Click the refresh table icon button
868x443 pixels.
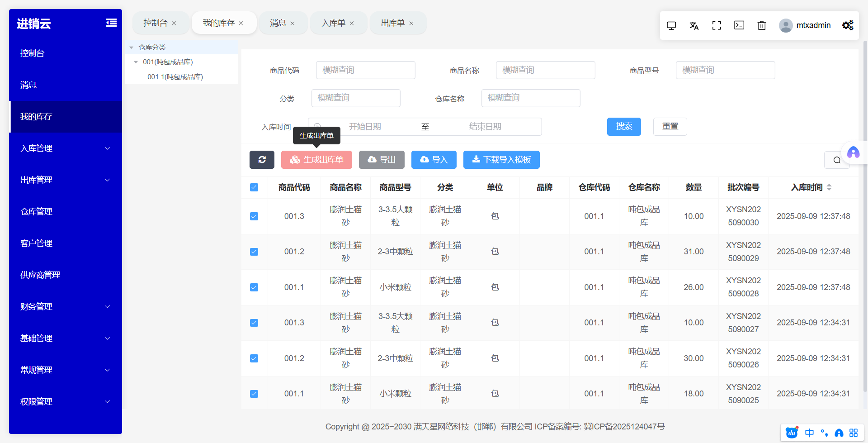pyautogui.click(x=262, y=160)
